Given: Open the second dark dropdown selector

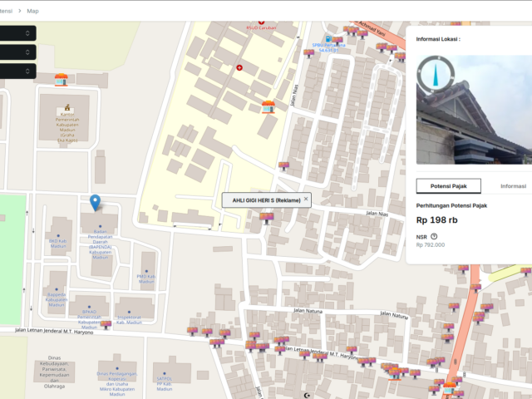Looking at the screenshot, I should [x=17, y=52].
